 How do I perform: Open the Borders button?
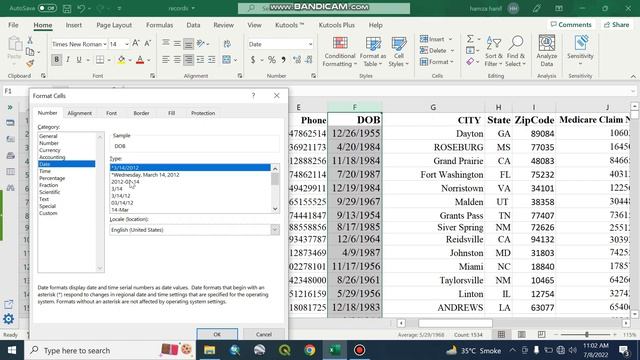pos(100,60)
